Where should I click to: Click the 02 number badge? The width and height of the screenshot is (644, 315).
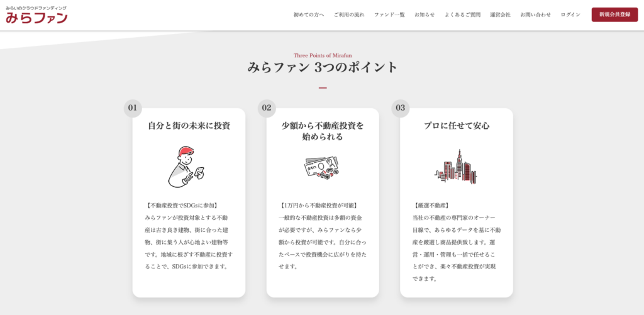coord(267,108)
